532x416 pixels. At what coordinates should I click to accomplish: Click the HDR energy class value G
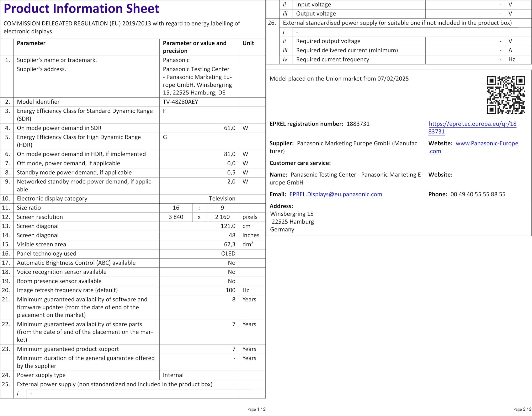(165, 137)
